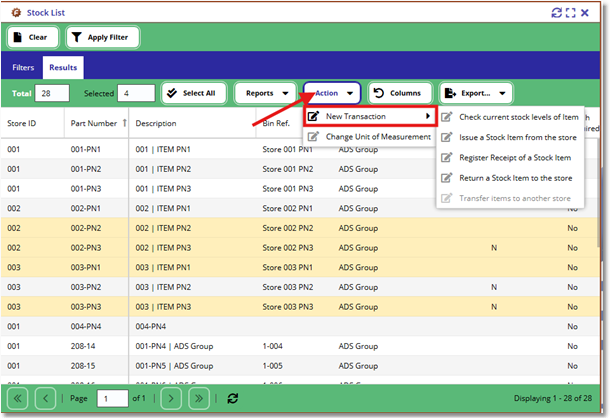
Task: Select row with part number 001-PN2
Action: click(x=300, y=169)
